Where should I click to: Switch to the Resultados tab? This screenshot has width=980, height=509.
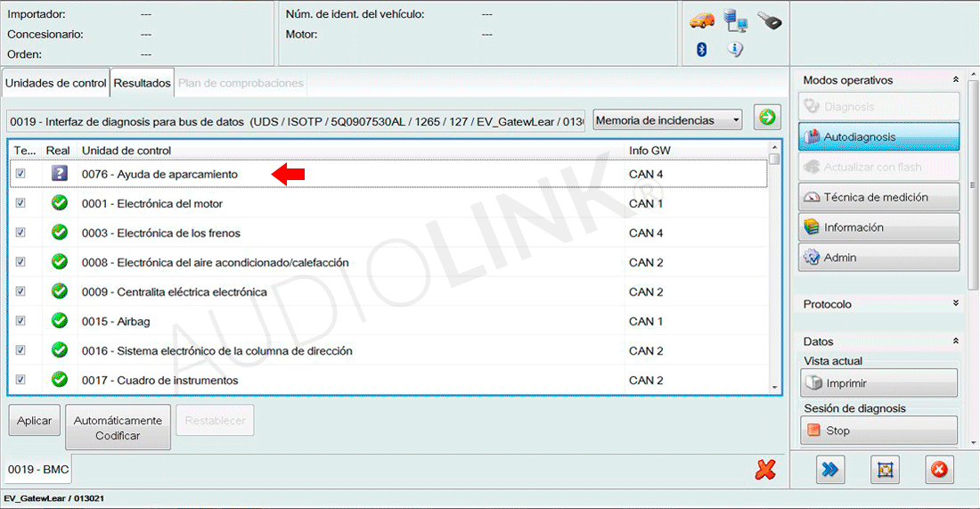click(142, 83)
